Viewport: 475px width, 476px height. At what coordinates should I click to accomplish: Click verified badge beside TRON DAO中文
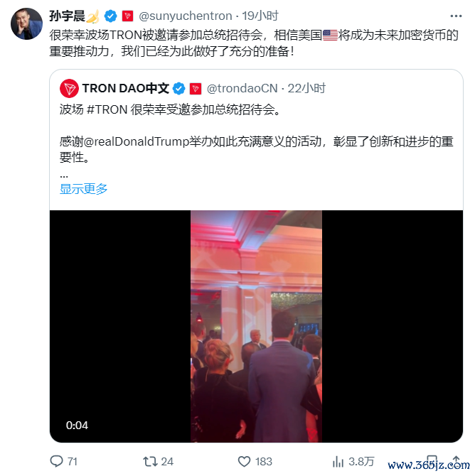[178, 89]
